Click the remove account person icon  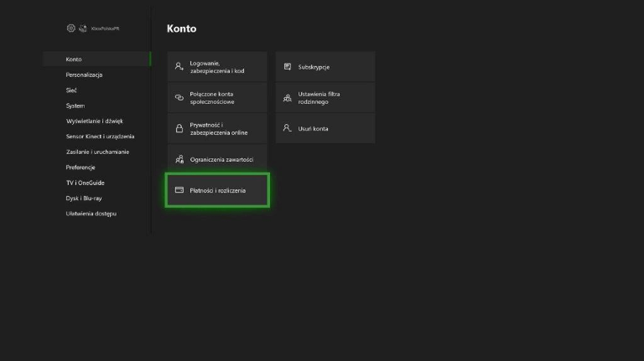click(x=287, y=128)
